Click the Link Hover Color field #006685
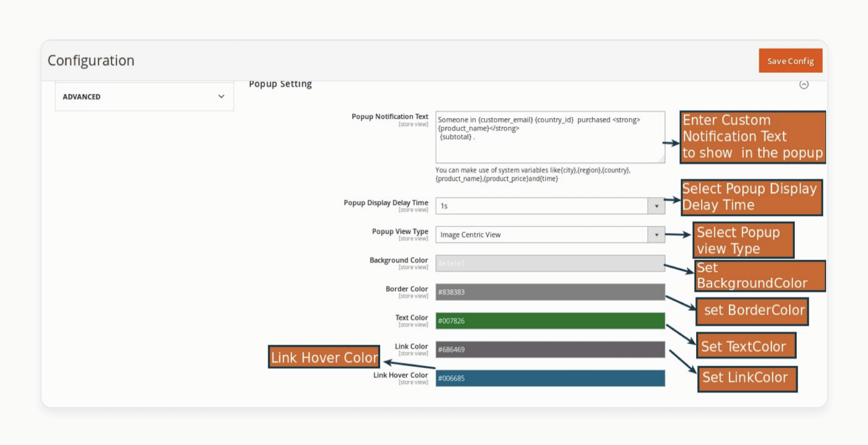868x445 pixels. click(x=550, y=378)
